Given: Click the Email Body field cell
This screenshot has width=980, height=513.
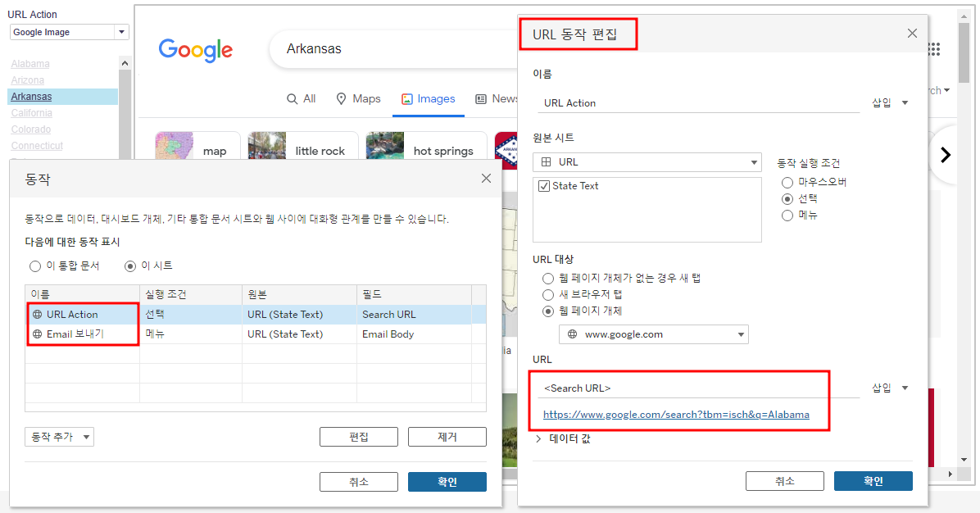Looking at the screenshot, I should [x=414, y=334].
